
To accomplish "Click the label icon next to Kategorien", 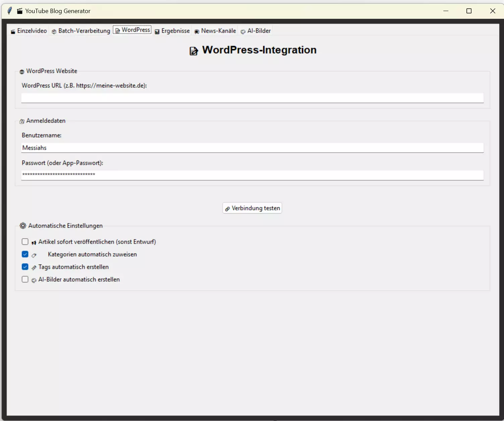I will [x=34, y=255].
